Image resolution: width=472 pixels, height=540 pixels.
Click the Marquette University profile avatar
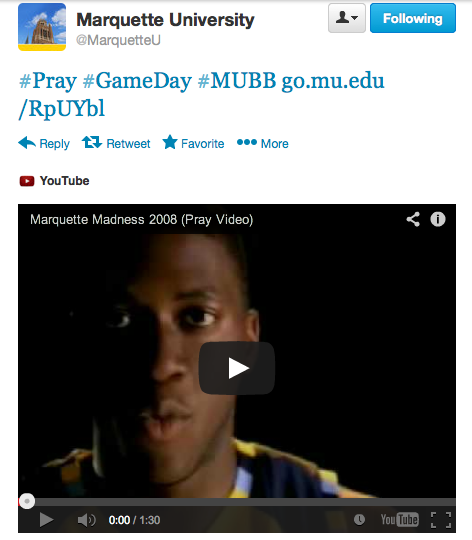42,27
